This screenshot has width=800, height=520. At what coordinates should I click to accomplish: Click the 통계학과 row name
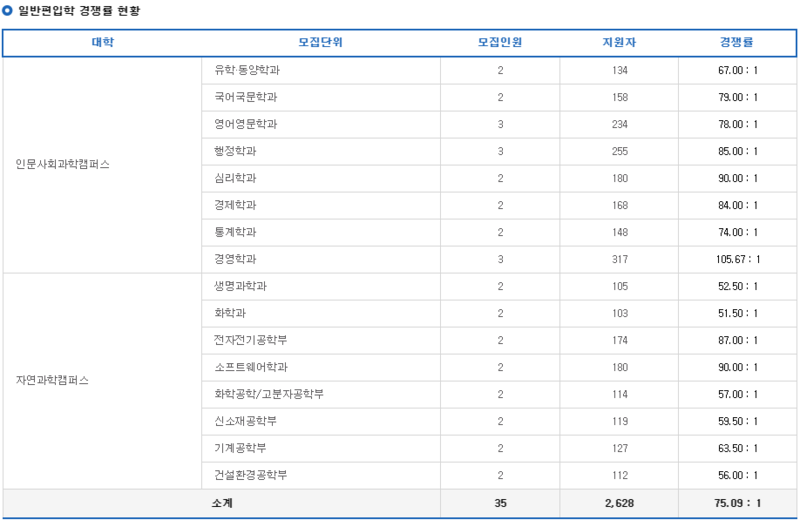coord(235,232)
